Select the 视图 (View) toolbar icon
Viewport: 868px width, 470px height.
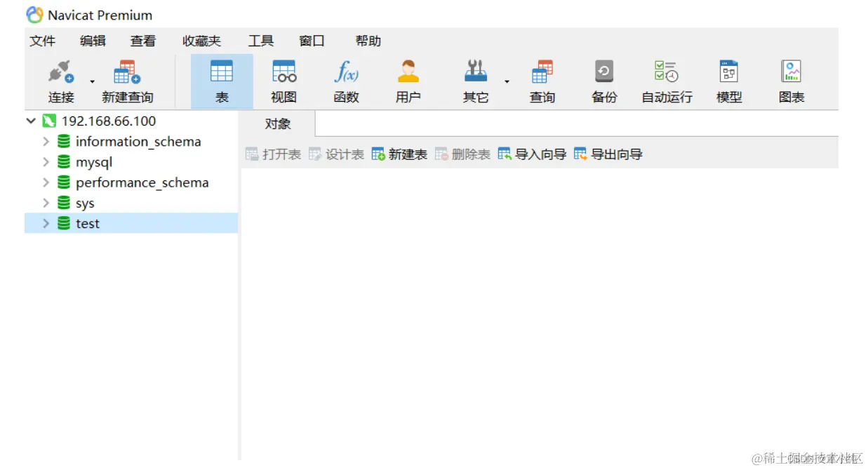coord(284,82)
